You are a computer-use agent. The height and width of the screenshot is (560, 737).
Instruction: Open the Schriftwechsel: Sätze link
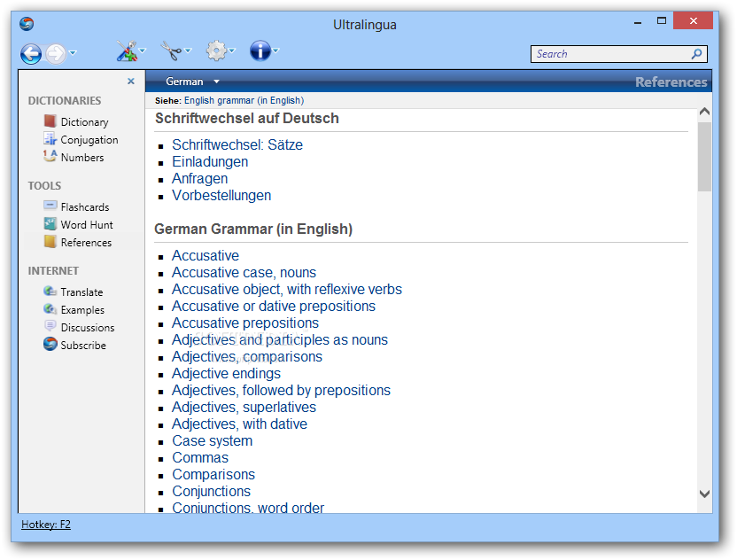coord(237,144)
